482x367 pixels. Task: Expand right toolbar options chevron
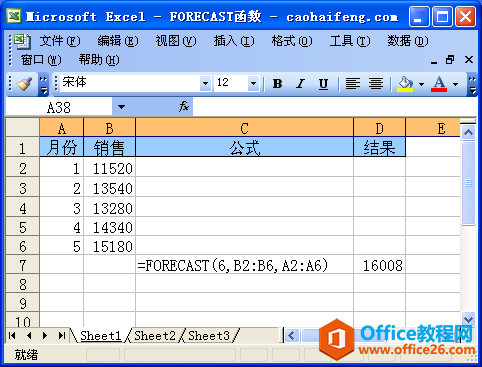pyautogui.click(x=472, y=84)
